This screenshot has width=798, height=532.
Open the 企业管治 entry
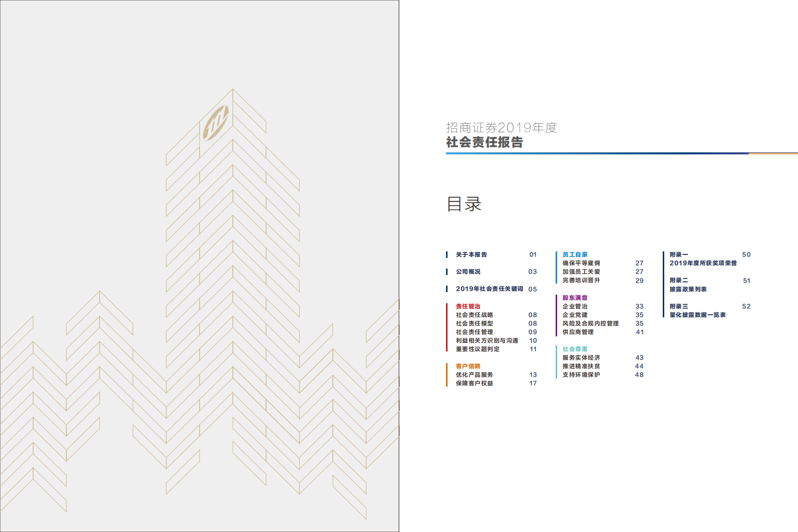(x=575, y=306)
